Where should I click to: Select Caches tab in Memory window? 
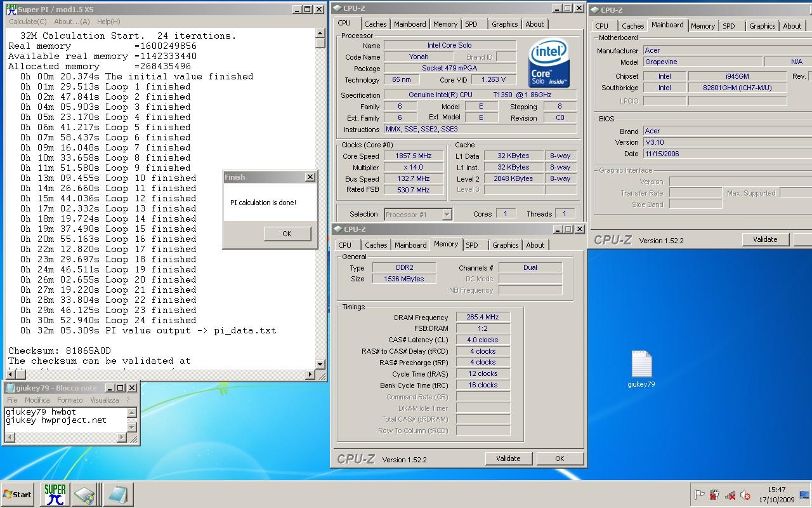(x=376, y=245)
